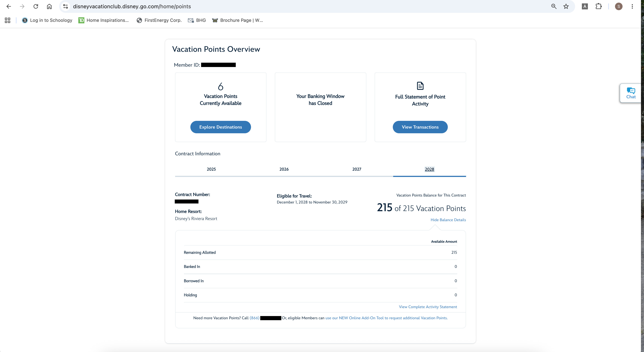Collapse details via Hide Balance Details

[448, 220]
